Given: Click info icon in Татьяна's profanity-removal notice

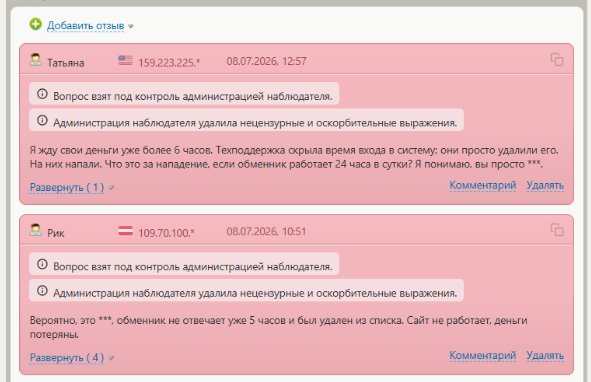Looking at the screenshot, I should click(x=42, y=120).
